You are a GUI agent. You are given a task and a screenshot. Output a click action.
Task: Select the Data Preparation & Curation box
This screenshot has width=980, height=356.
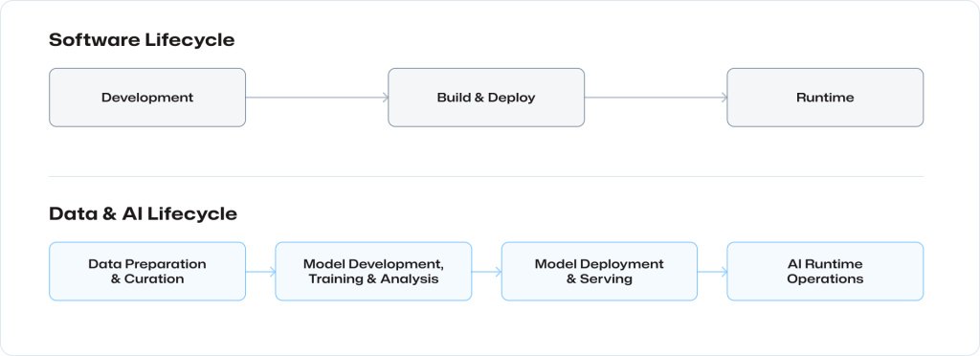tap(147, 271)
